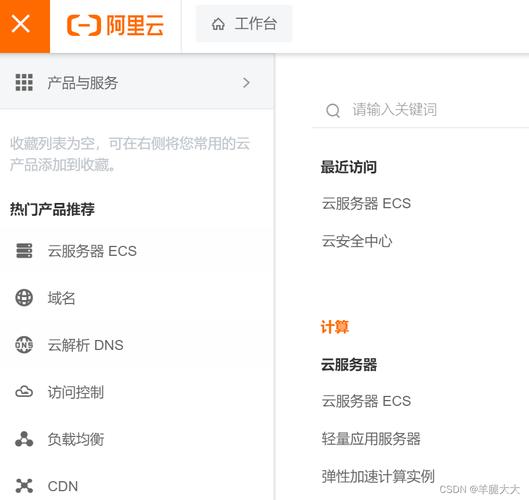
Task: Click the server icon for 云服务器 ECS
Action: (24, 251)
